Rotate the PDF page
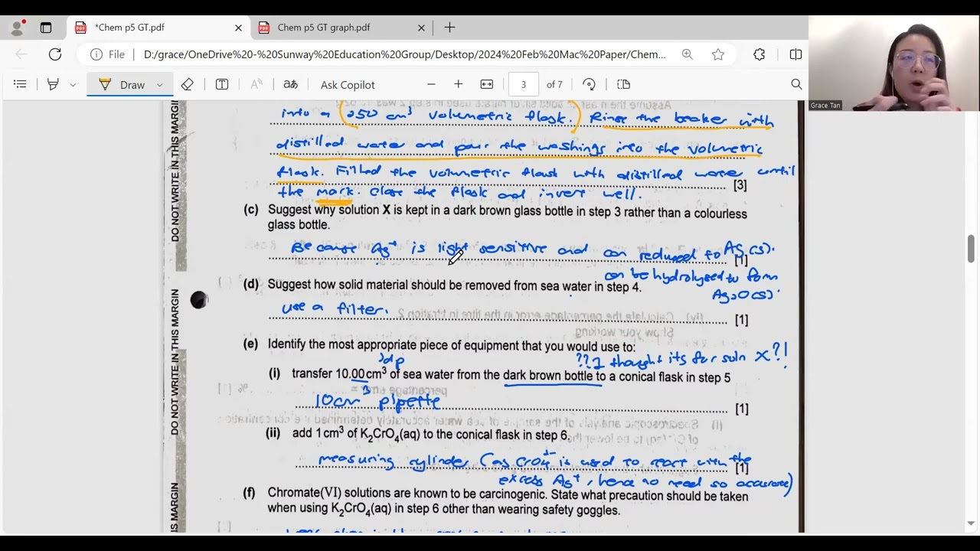Image resolution: width=980 pixels, height=551 pixels. (589, 84)
